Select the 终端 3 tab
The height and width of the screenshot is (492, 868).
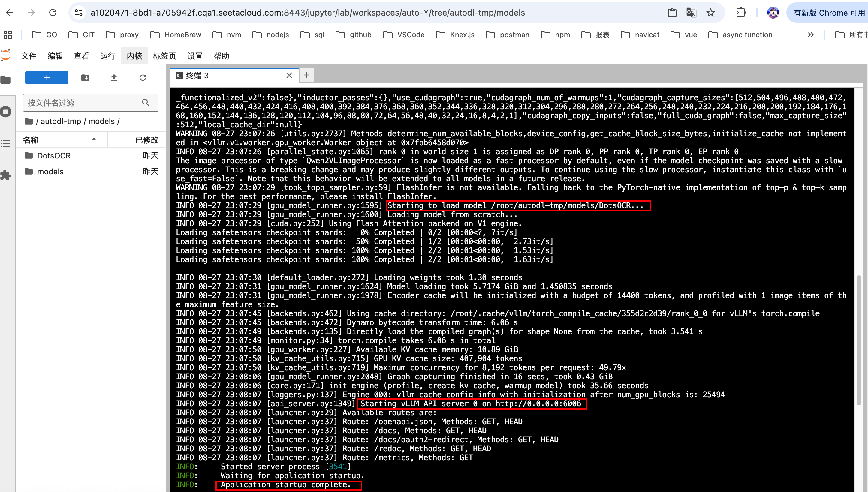[x=235, y=75]
